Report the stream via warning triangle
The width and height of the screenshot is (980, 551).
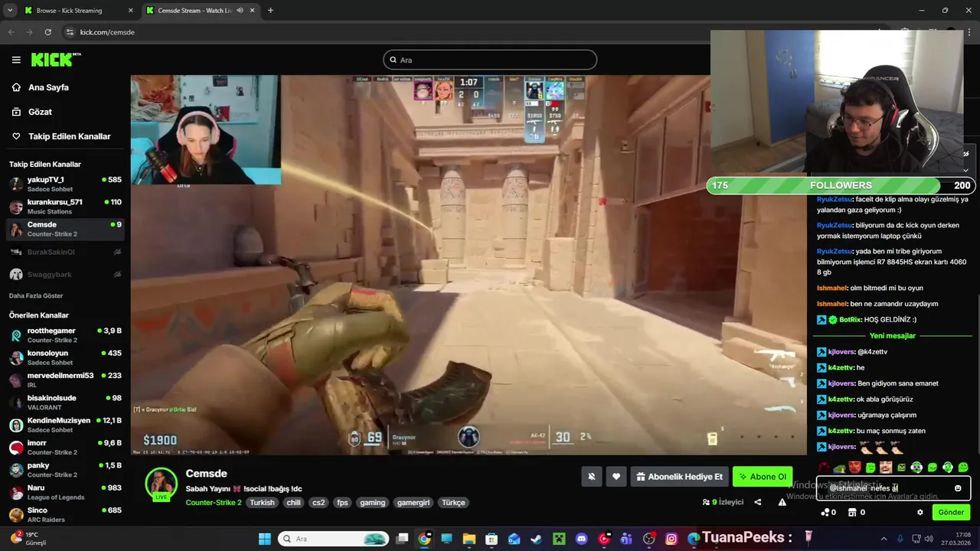point(782,502)
